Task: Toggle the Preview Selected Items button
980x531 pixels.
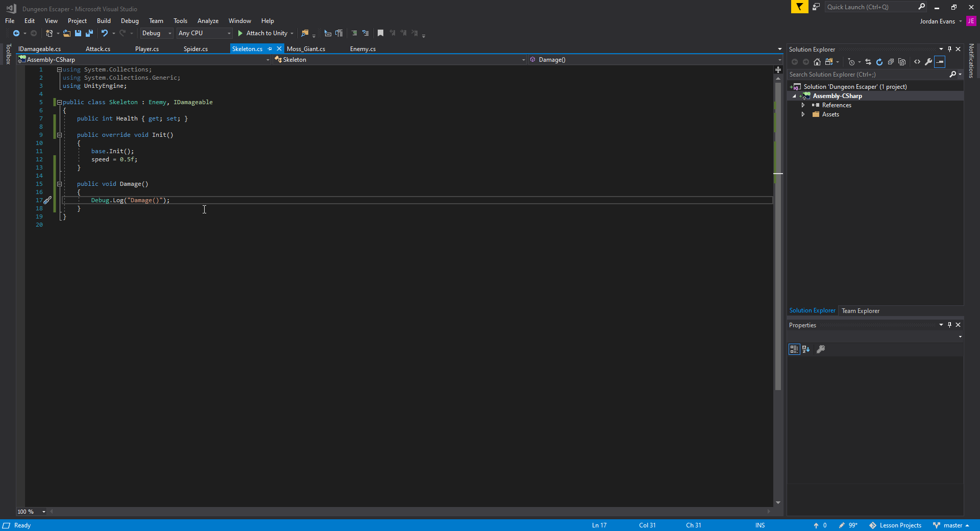Action: point(940,62)
